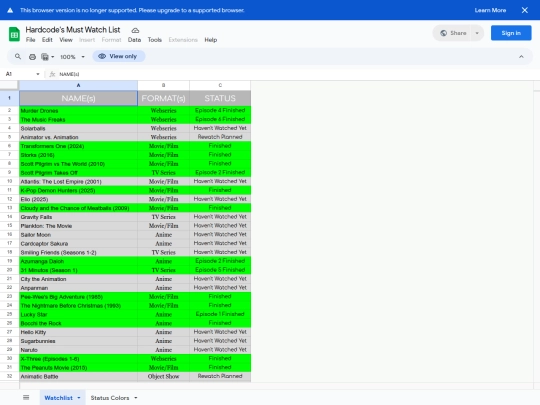Click the Sign in button
This screenshot has width=540, height=405.
tap(511, 33)
